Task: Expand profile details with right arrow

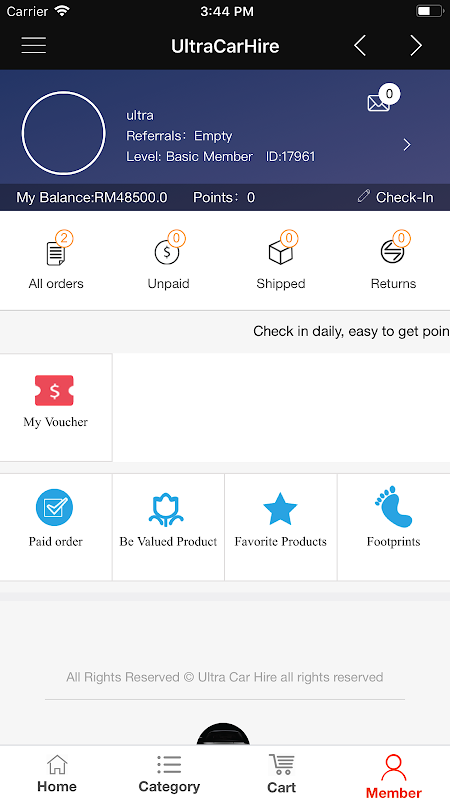Action: [407, 145]
